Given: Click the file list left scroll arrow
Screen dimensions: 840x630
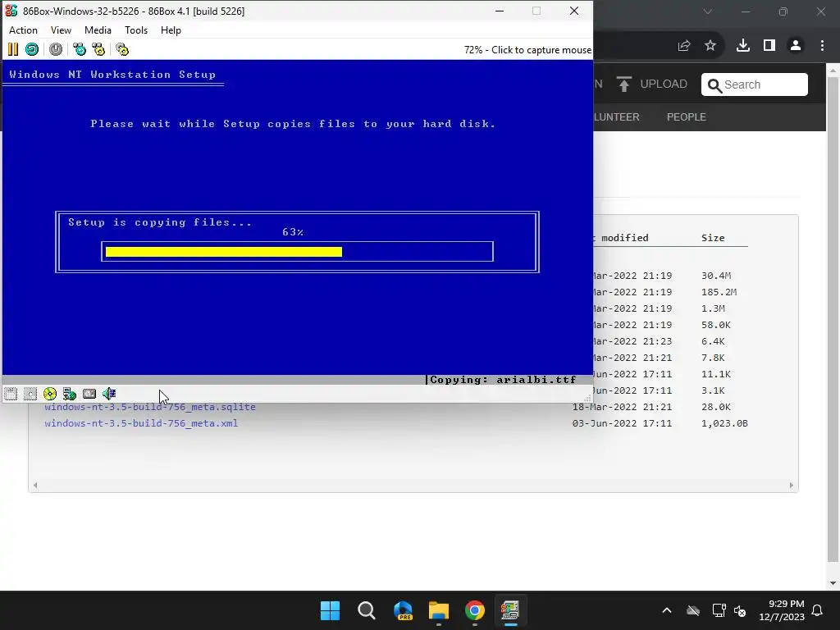Looking at the screenshot, I should 35,486.
